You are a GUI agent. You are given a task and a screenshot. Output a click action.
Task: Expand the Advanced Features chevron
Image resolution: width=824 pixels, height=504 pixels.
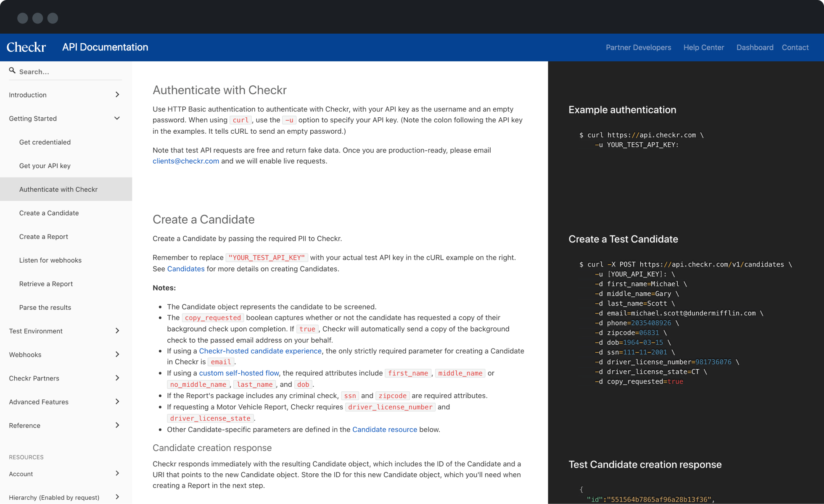click(x=117, y=401)
